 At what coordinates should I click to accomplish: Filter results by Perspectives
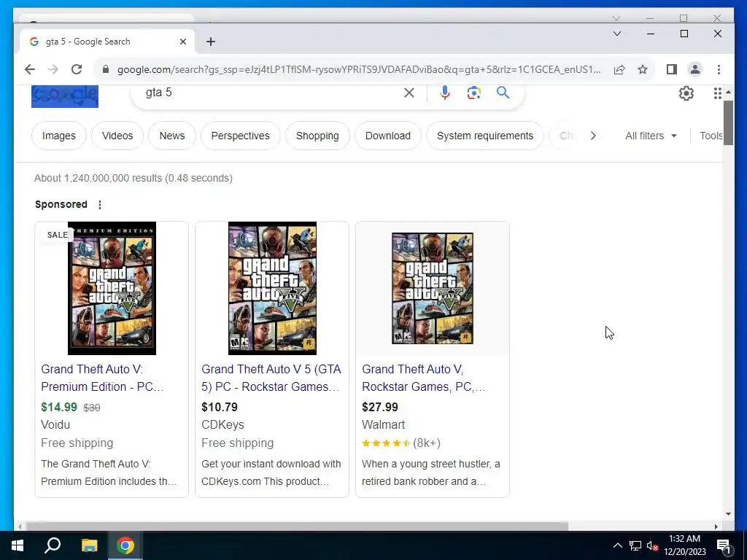241,136
